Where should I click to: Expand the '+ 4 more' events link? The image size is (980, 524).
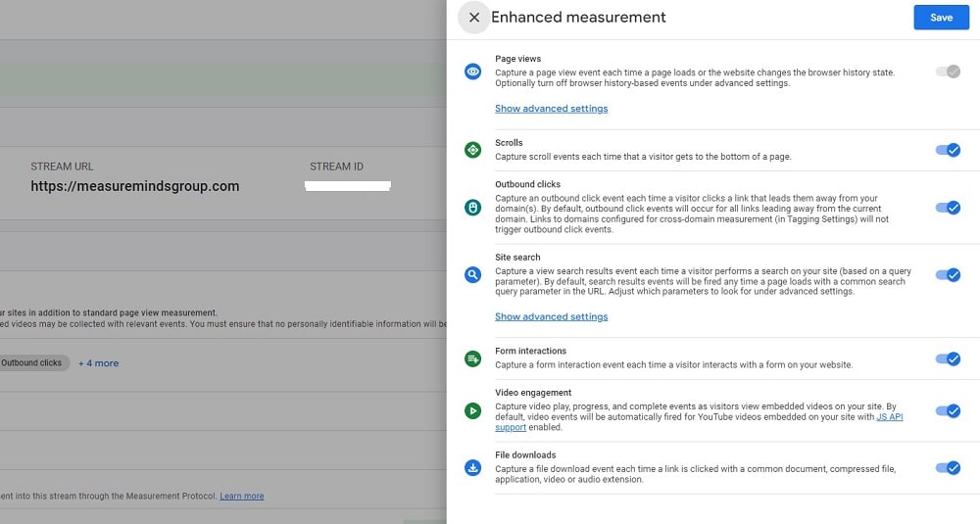coord(99,362)
